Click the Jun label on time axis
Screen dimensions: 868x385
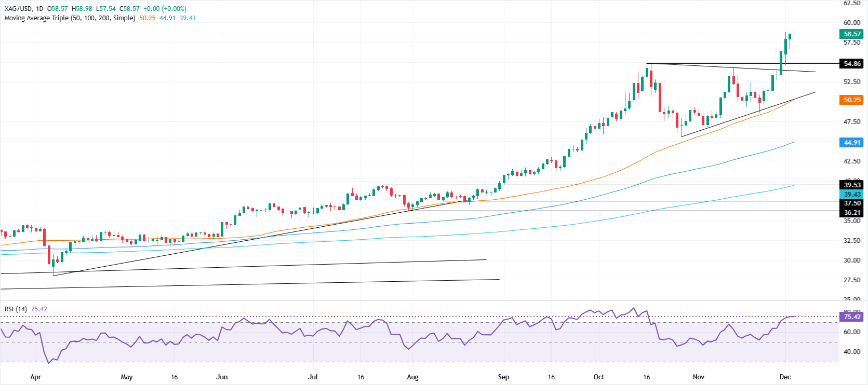point(222,377)
